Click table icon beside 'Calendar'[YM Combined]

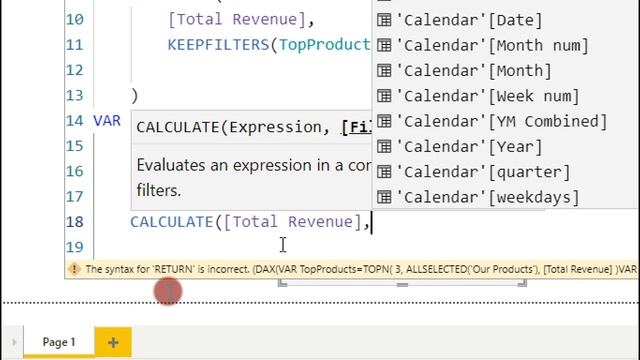(x=384, y=121)
